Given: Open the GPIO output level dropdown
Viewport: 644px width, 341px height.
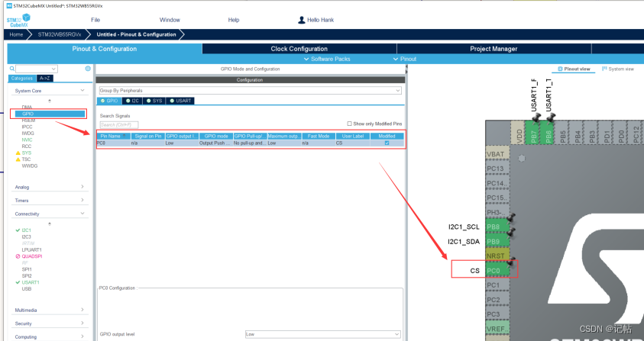Looking at the screenshot, I should (x=323, y=334).
